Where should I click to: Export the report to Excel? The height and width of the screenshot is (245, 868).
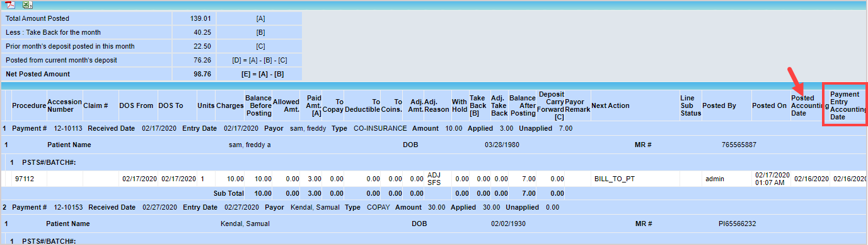coord(28,4)
